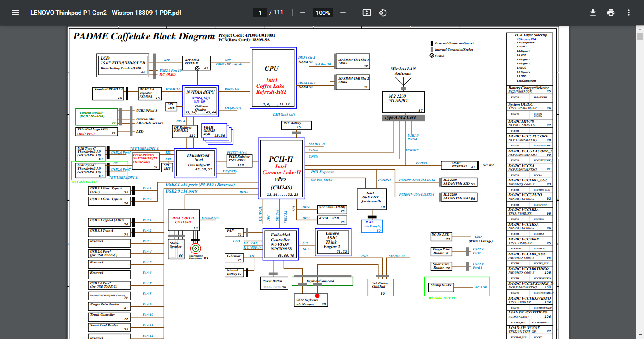Click the SO-SIMM ChB Slot 2 box
The image size is (644, 339).
pos(353,83)
